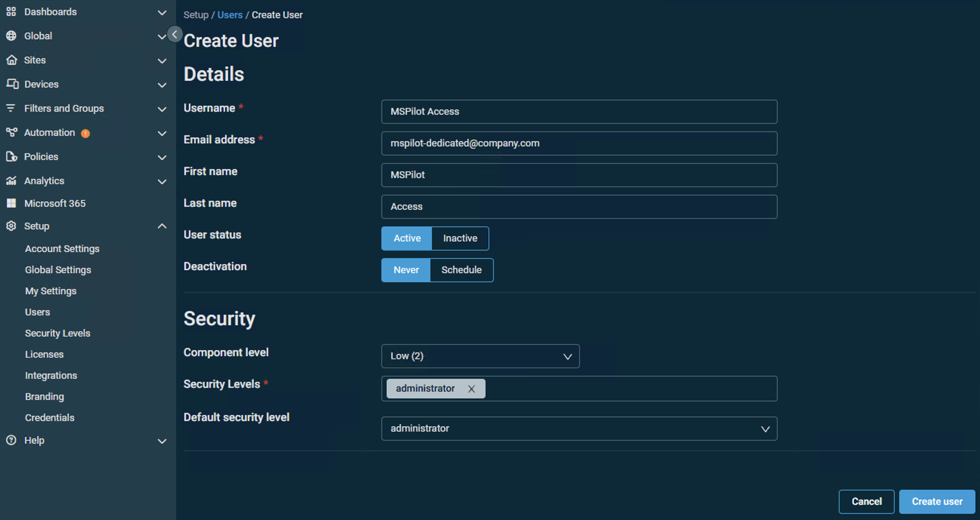Set deactivation to Never
This screenshot has height=520, width=980.
pyautogui.click(x=406, y=270)
